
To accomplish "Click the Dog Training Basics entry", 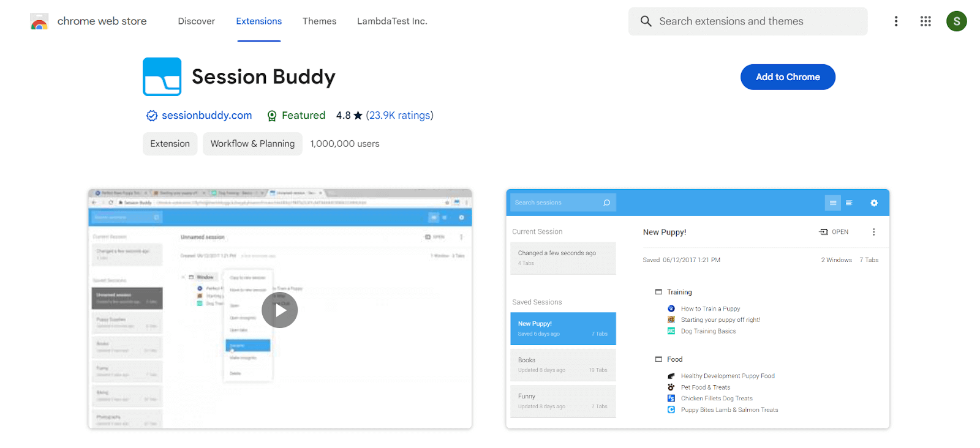I will [709, 331].
